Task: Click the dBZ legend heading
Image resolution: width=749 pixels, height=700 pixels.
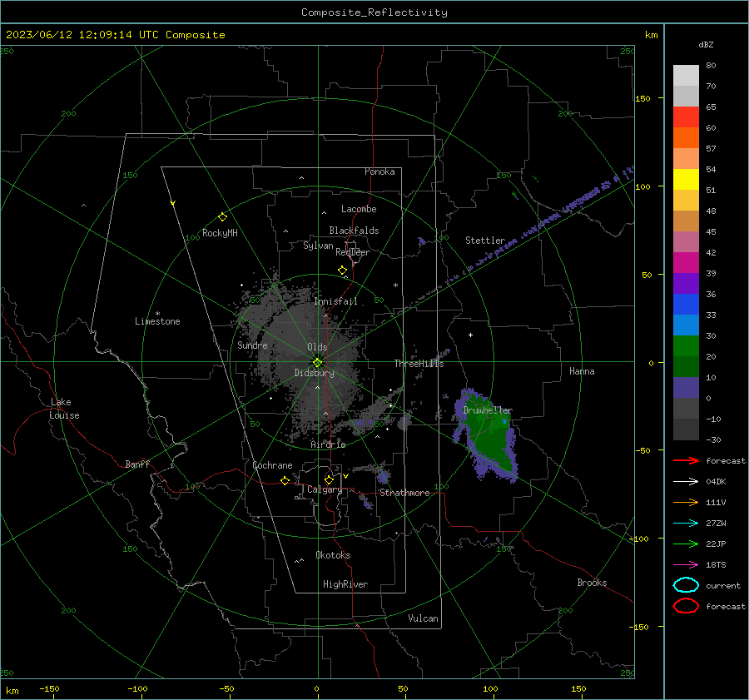Action: pyautogui.click(x=706, y=44)
